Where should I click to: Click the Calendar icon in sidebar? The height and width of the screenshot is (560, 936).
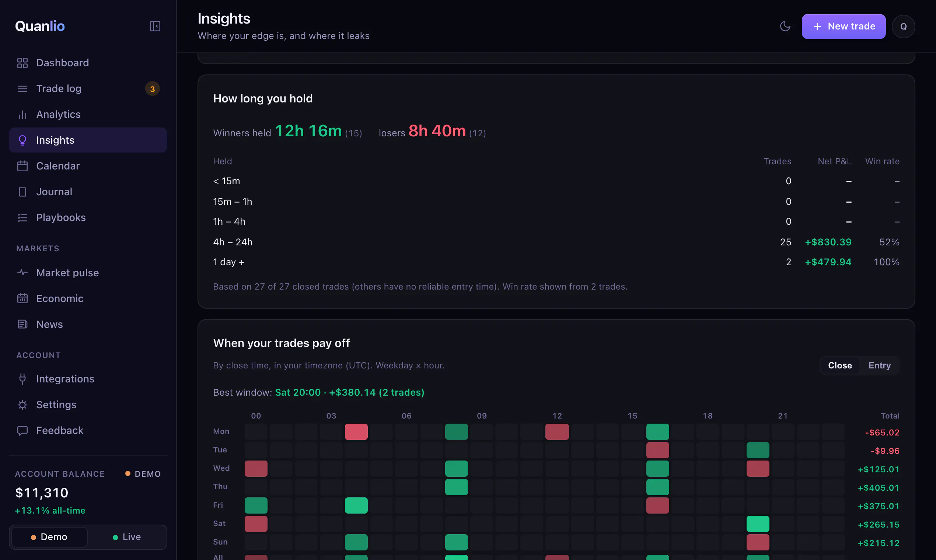coord(22,166)
